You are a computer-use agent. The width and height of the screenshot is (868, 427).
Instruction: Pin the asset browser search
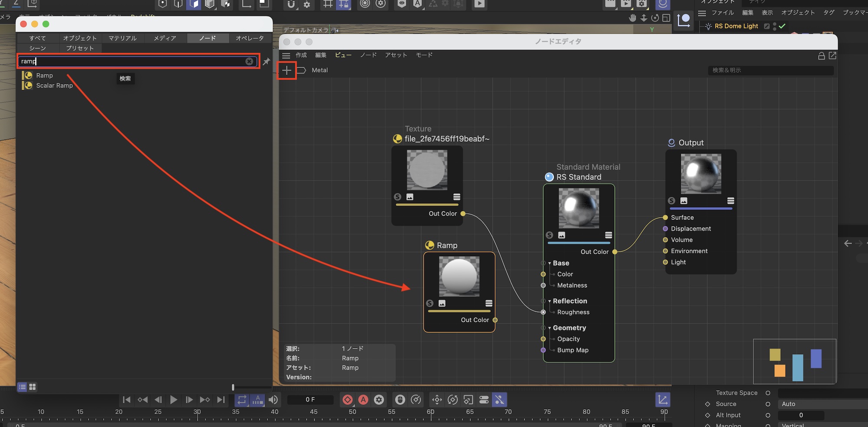pos(266,62)
